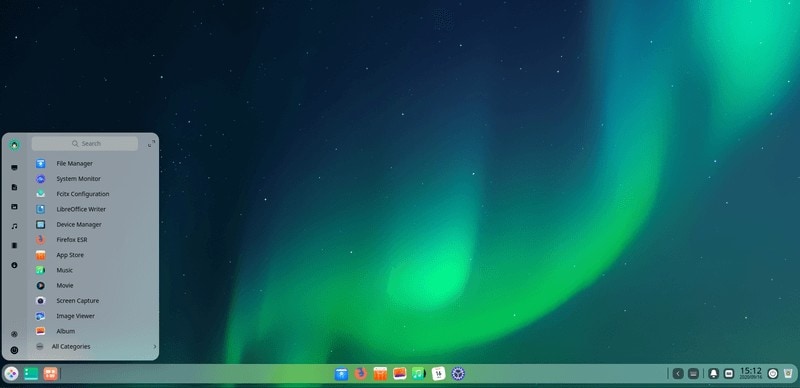Open Album from the dock
The width and height of the screenshot is (800, 388).
(399, 374)
